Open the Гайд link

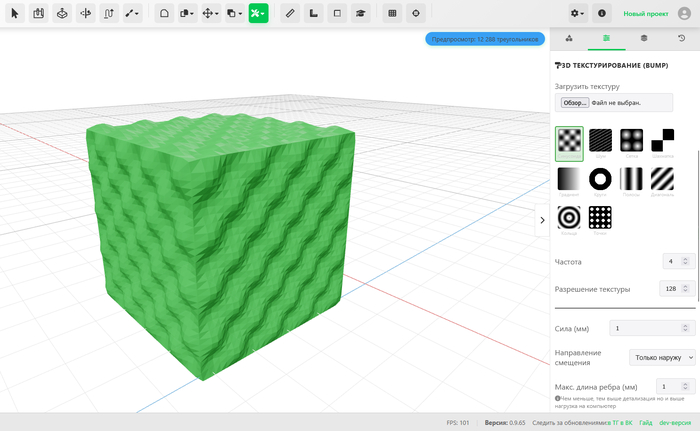click(x=646, y=423)
